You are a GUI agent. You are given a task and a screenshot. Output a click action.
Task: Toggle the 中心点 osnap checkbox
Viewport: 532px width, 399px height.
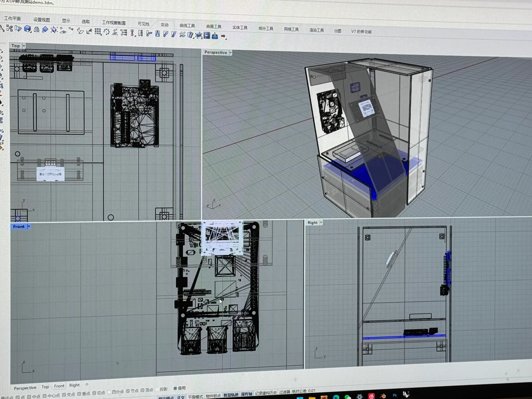click(44, 396)
